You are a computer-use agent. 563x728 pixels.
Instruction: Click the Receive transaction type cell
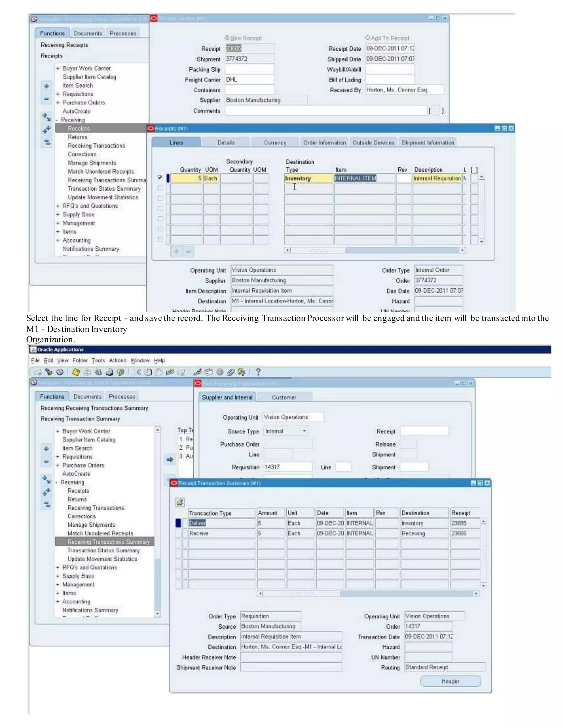pos(222,533)
